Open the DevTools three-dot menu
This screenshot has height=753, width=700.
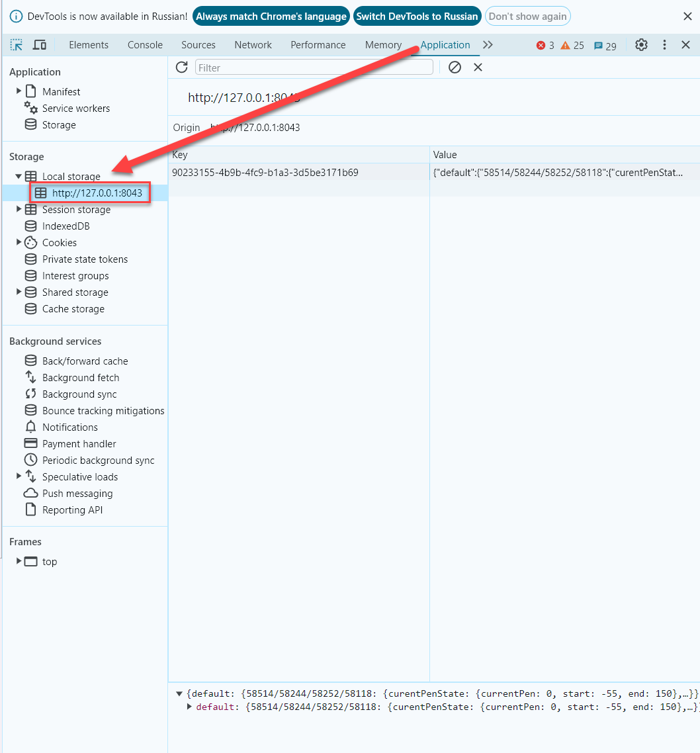[665, 45]
